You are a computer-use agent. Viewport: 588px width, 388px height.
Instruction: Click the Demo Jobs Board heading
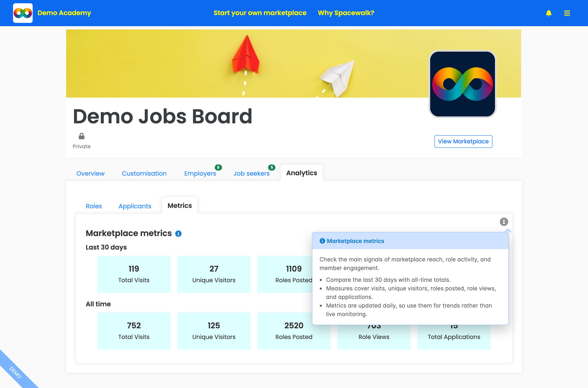point(163,116)
